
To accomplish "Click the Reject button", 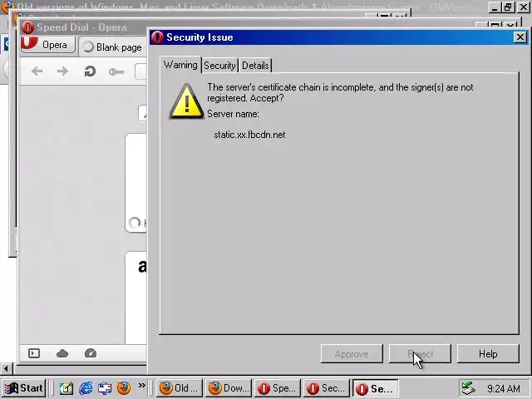I will click(420, 354).
